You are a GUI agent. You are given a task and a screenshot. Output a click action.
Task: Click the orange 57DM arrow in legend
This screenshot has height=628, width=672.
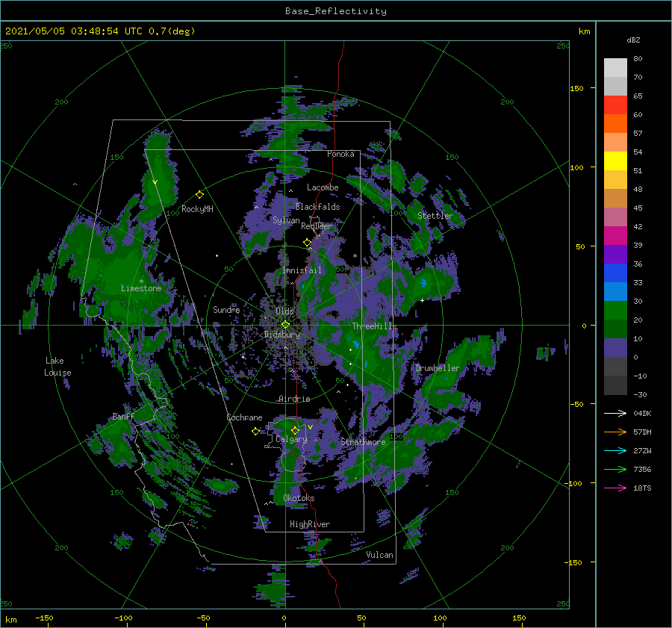point(615,432)
